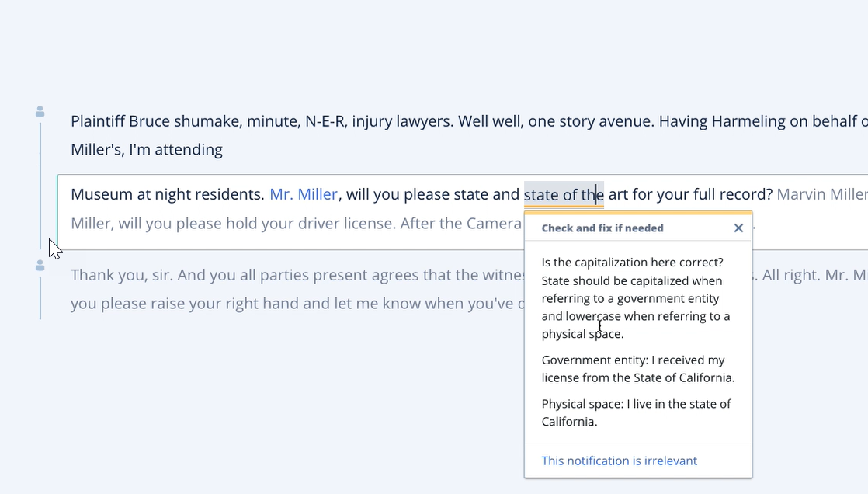This screenshot has width=868, height=494.
Task: Click the 'Government entity' example text
Action: [637, 369]
